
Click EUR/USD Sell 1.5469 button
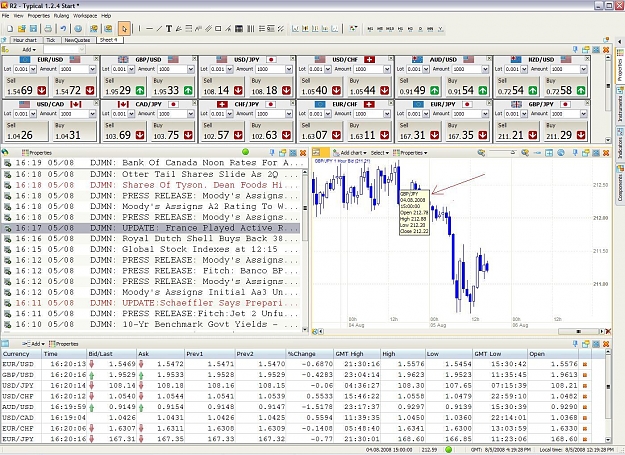point(26,86)
